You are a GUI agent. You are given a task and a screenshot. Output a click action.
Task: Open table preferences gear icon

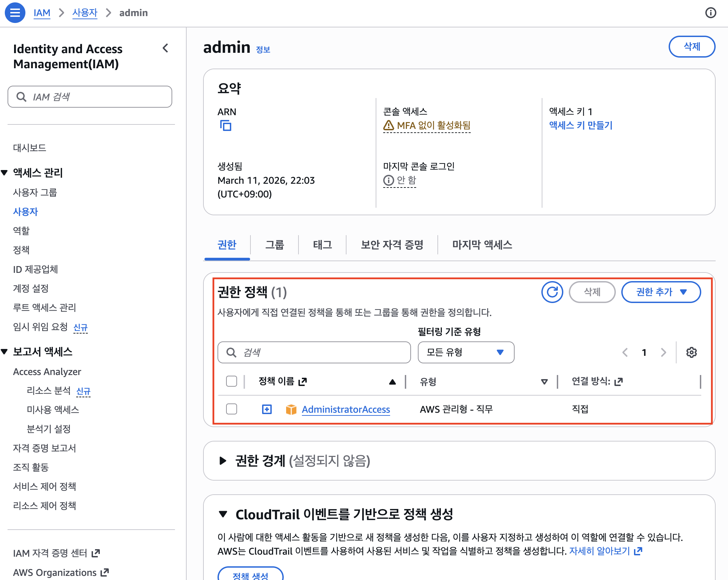(691, 352)
